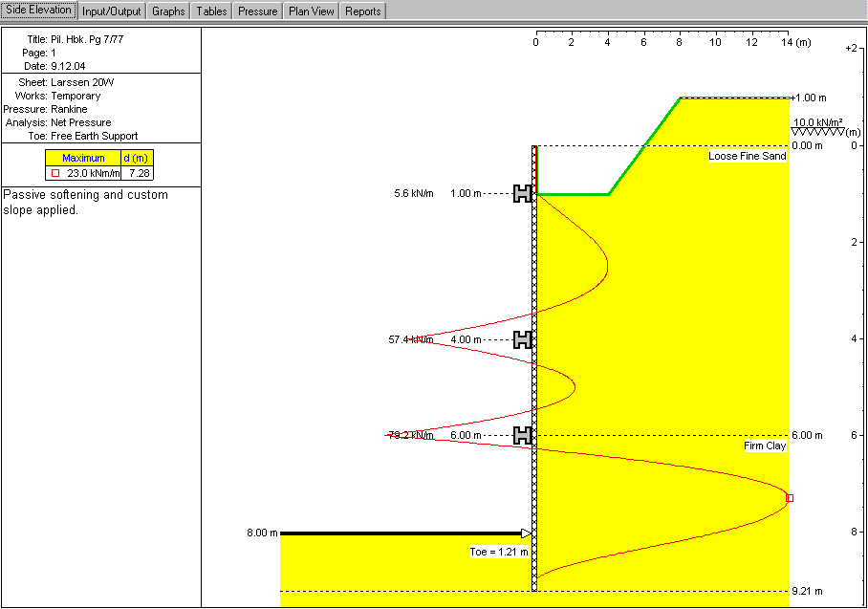This screenshot has height=609, width=868.
Task: Select the Side Elevation tab
Action: coord(38,11)
